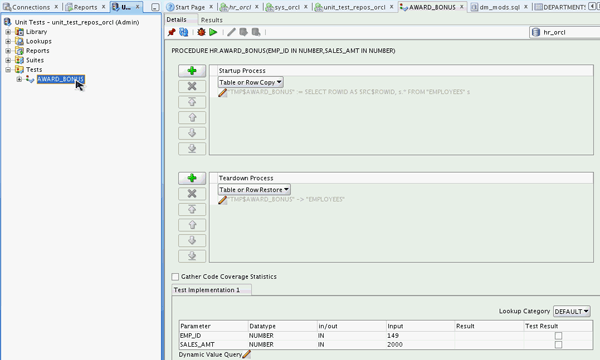Select the AWARD_BONUS test in the tree
This screenshot has height=360, width=600.
(60, 79)
